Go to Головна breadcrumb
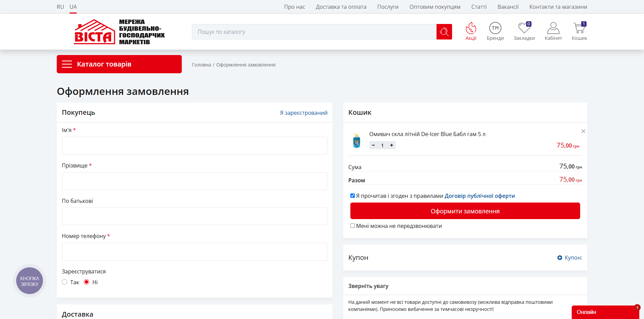 click(x=201, y=65)
